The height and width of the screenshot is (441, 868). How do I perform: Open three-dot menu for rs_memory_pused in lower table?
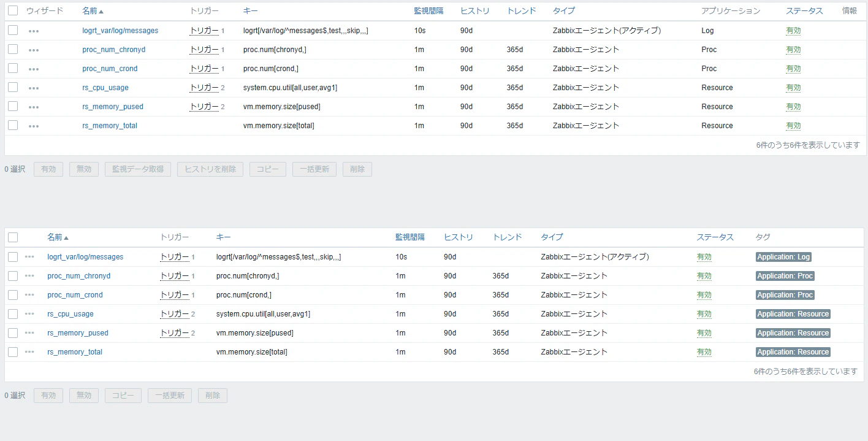29,333
